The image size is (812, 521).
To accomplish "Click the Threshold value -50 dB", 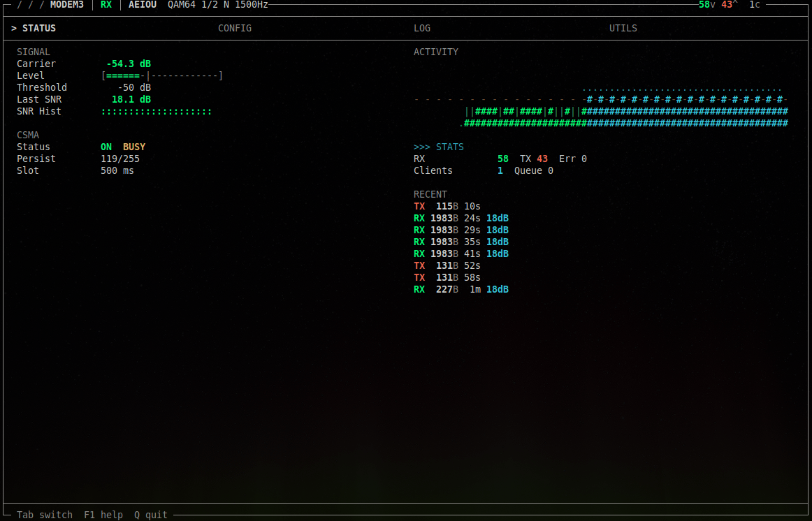I will click(x=134, y=87).
